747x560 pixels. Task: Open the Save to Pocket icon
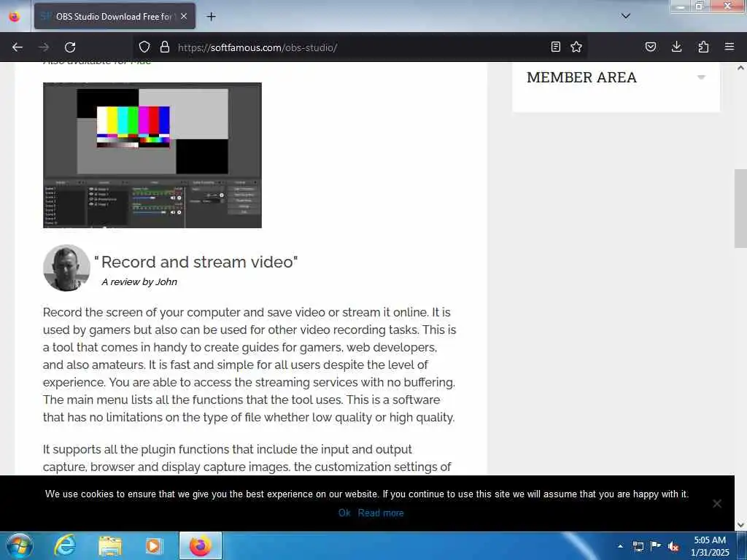(x=651, y=47)
